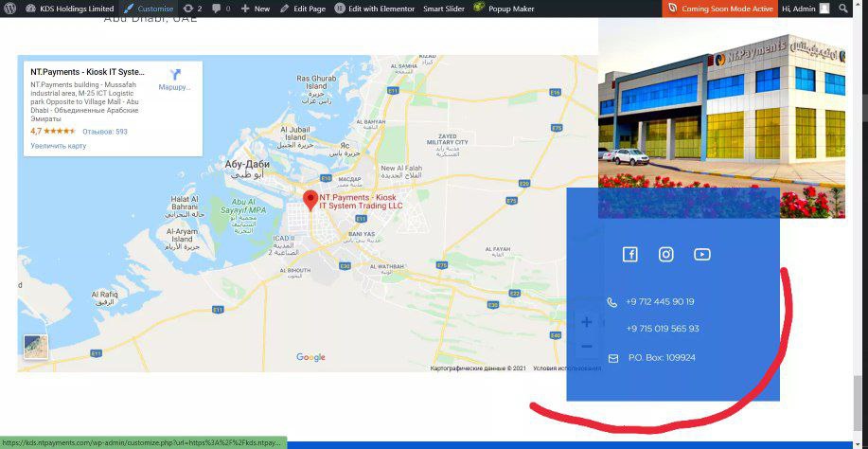Open the Instagram social icon
This screenshot has width=868, height=449.
666,254
